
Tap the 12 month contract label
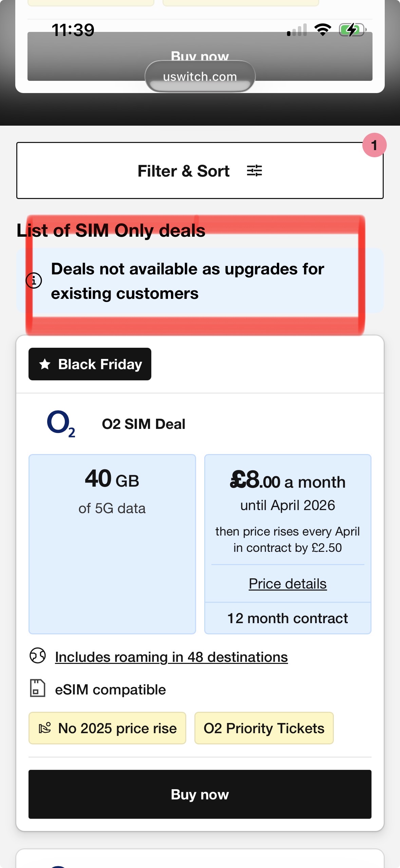tap(287, 618)
